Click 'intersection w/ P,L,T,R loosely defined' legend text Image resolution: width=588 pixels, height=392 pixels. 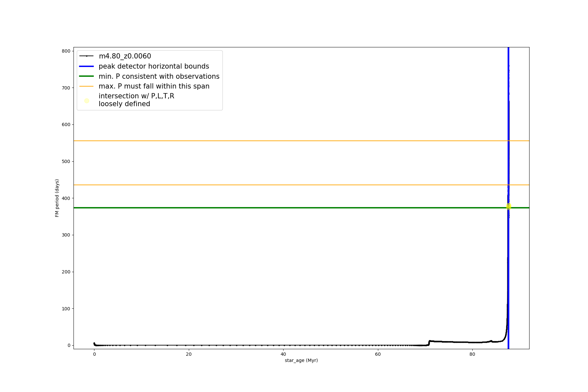136,100
